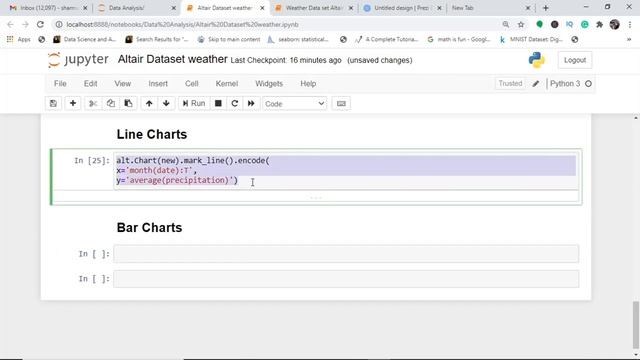The height and width of the screenshot is (360, 640).
Task: Click the Last Checkpoint status text
Action: click(x=286, y=60)
